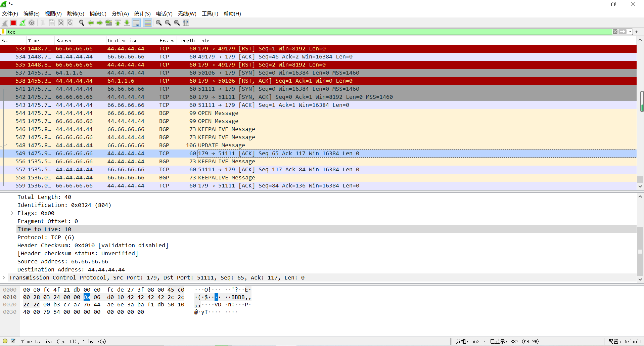
Task: Select packet 541 SYN row
Action: coord(318,89)
